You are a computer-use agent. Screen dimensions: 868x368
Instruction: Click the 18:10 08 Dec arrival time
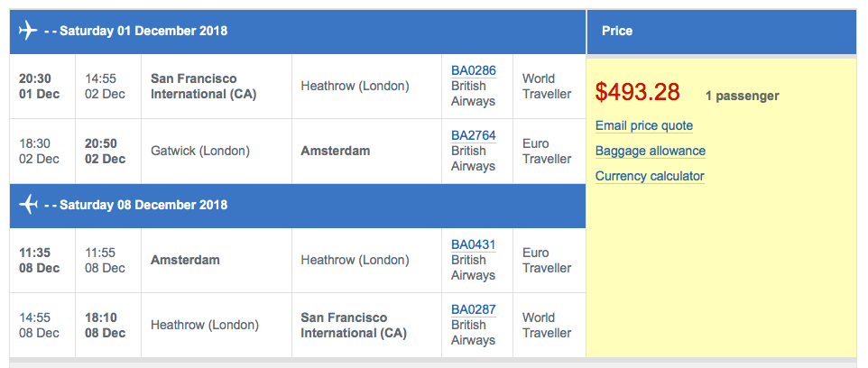tap(106, 326)
